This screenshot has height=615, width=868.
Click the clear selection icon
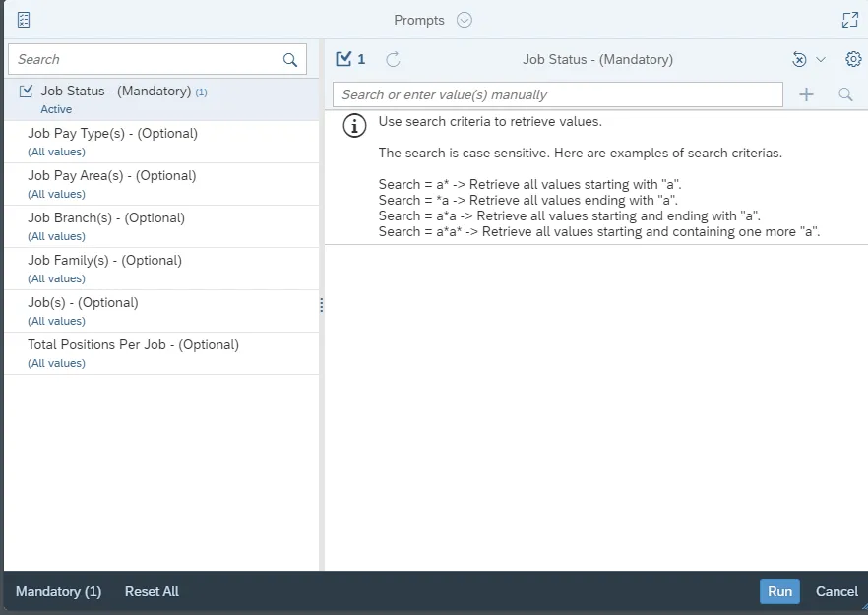799,59
